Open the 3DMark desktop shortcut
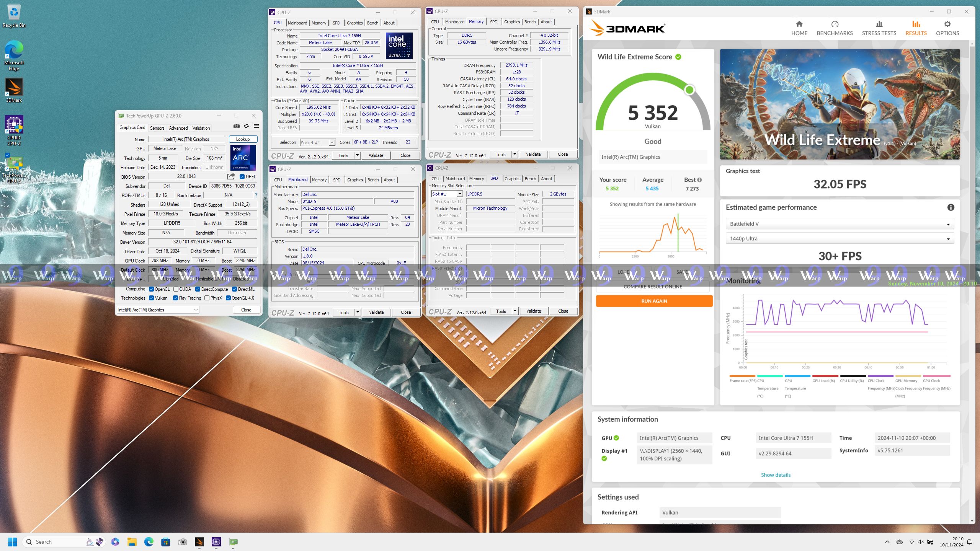Image resolution: width=980 pixels, height=551 pixels. pyautogui.click(x=14, y=90)
